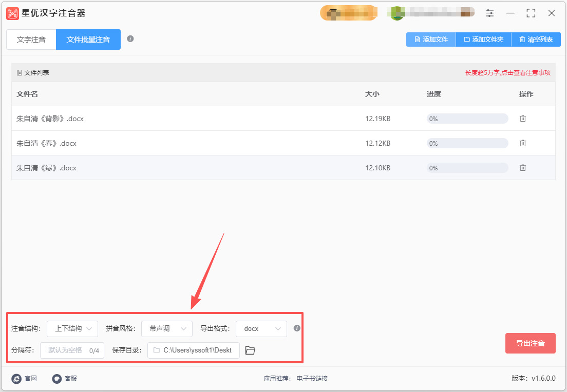Open the save directory folder browse icon
Image resolution: width=567 pixels, height=392 pixels.
coord(250,350)
